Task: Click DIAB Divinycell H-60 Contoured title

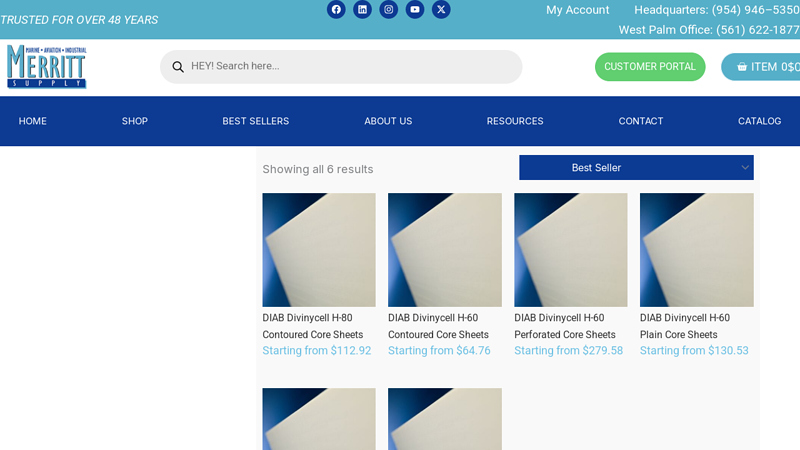Action: (x=438, y=326)
